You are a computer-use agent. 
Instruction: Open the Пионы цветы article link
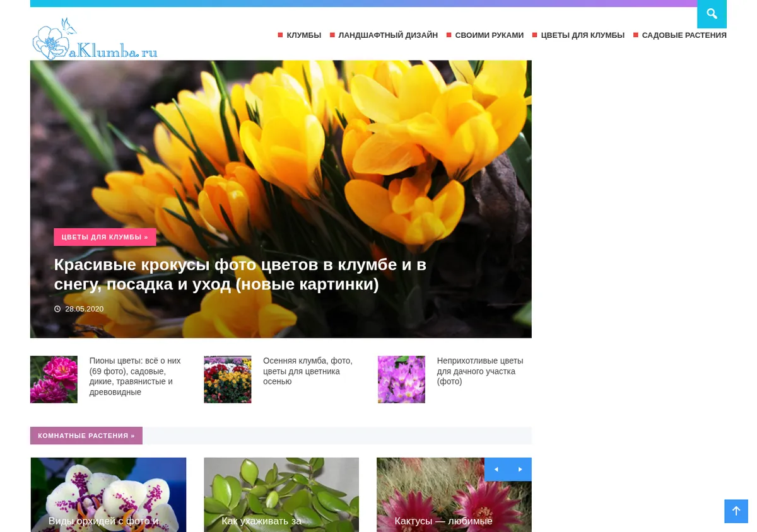[x=135, y=376]
